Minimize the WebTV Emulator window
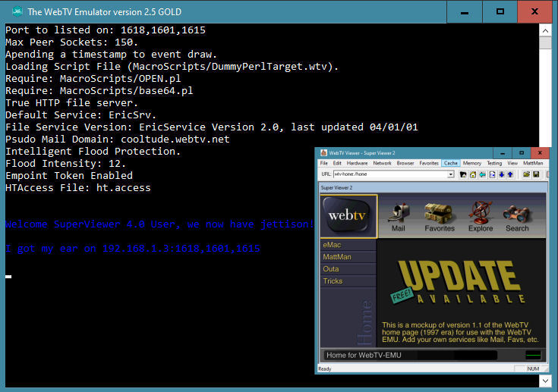 pyautogui.click(x=464, y=11)
